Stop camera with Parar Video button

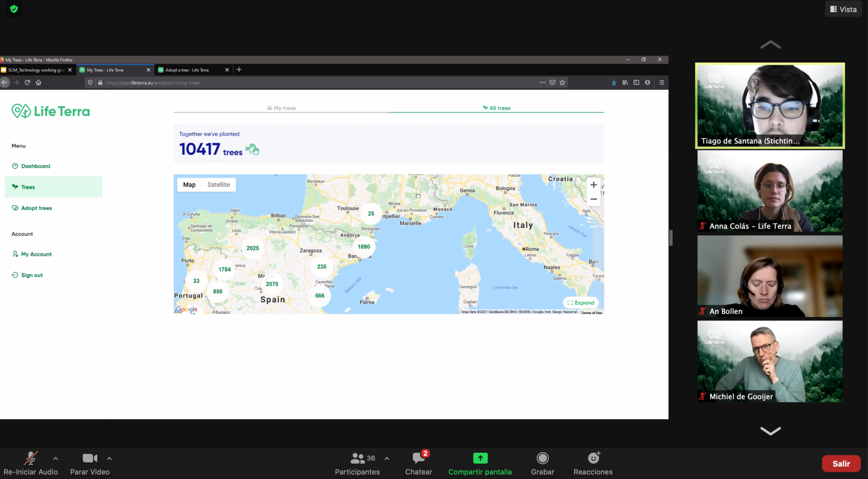pos(90,463)
